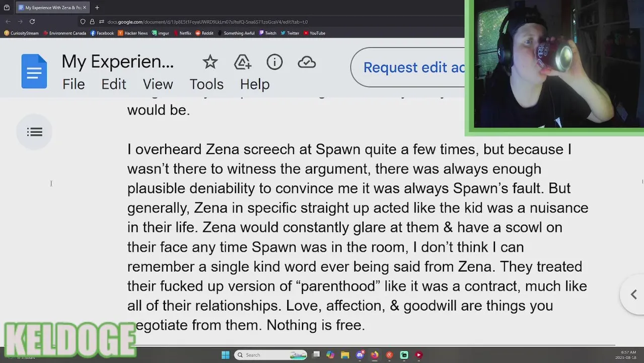Viewport: 644px width, 363px height.
Task: Open the Tools menu
Action: point(206,84)
